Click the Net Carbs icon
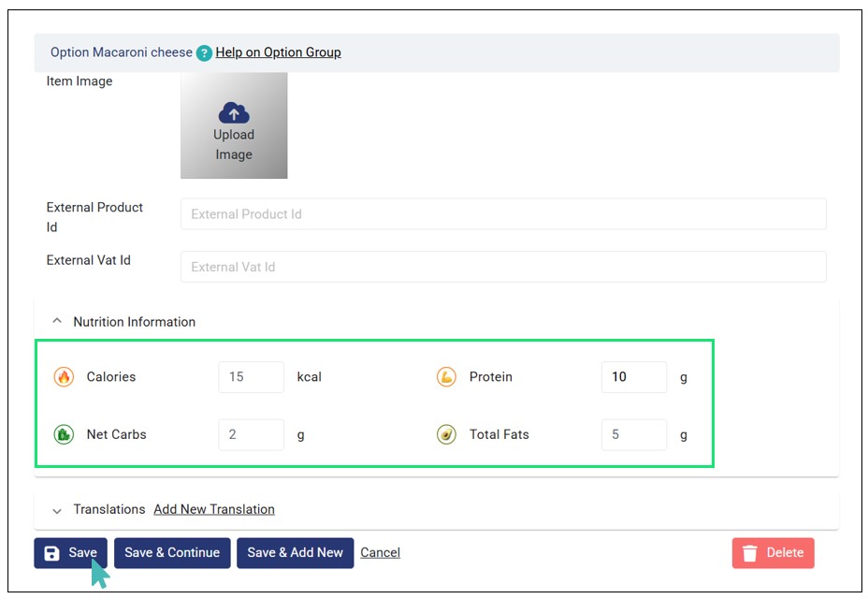Image resolution: width=868 pixels, height=599 pixels. (64, 434)
